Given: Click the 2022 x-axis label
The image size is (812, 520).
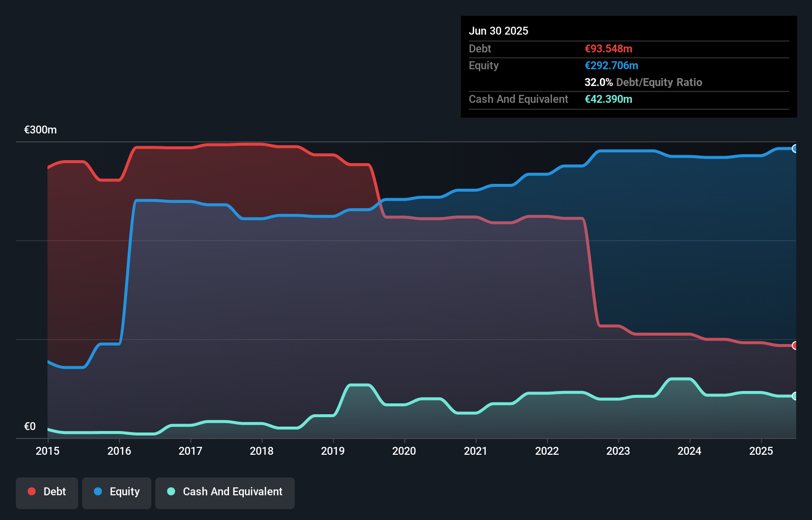Looking at the screenshot, I should [547, 451].
